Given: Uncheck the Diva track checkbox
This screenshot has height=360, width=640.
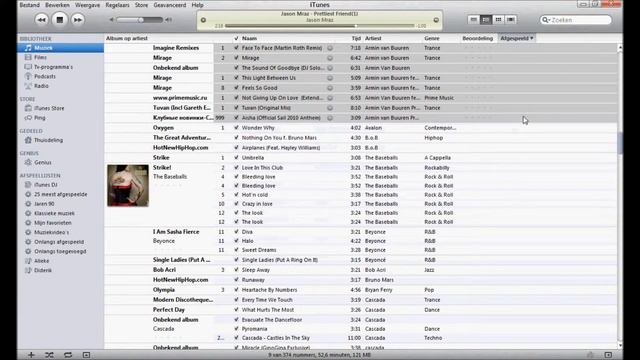Looking at the screenshot, I should click(x=236, y=232).
